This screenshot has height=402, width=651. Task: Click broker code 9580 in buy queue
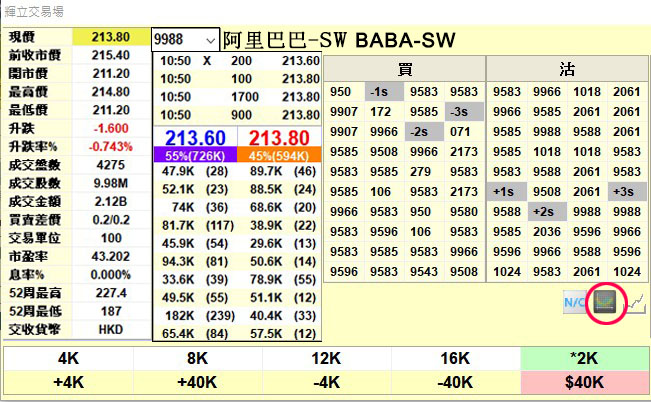[464, 211]
